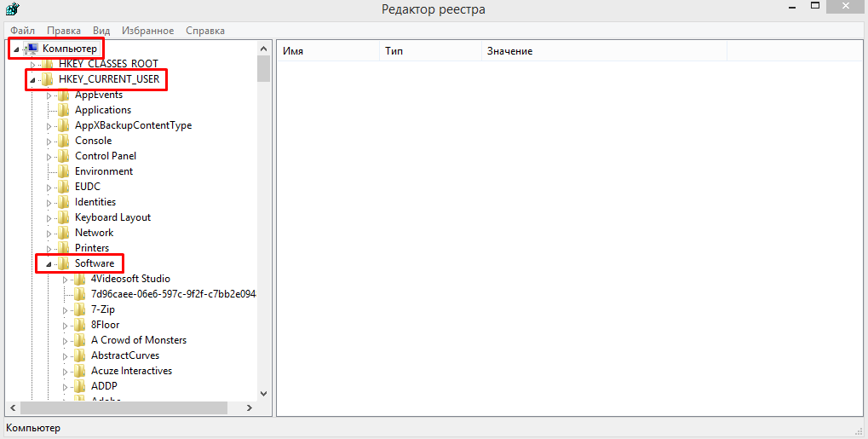Image resolution: width=868 pixels, height=439 pixels.
Task: Click the Имя column header
Action: pyautogui.click(x=328, y=51)
